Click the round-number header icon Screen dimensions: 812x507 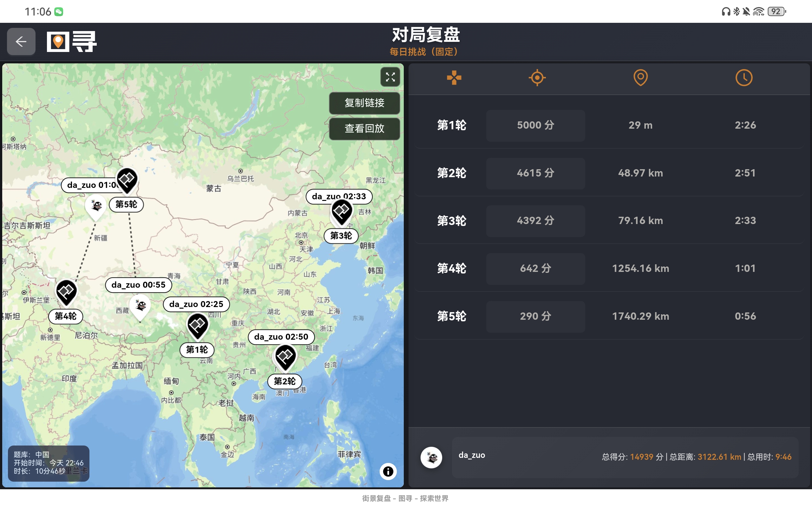click(454, 78)
